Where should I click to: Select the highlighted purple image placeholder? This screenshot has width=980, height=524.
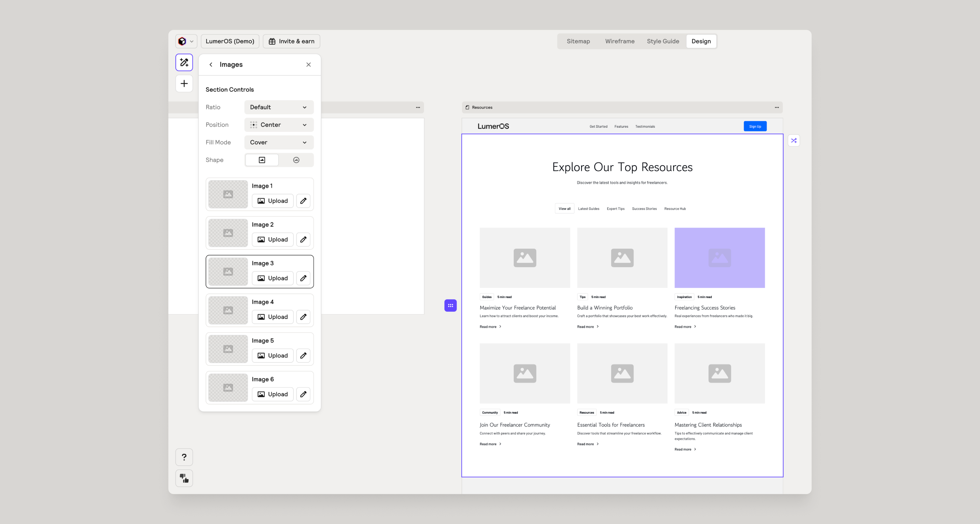(x=719, y=258)
